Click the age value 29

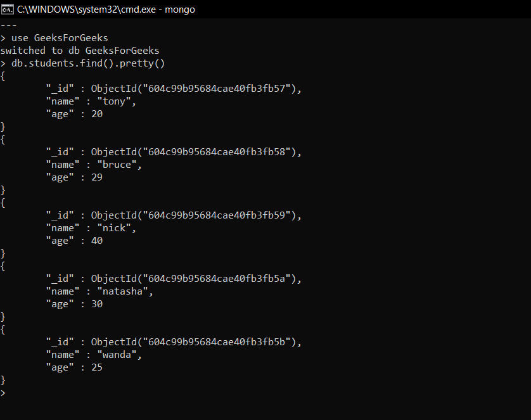97,177
